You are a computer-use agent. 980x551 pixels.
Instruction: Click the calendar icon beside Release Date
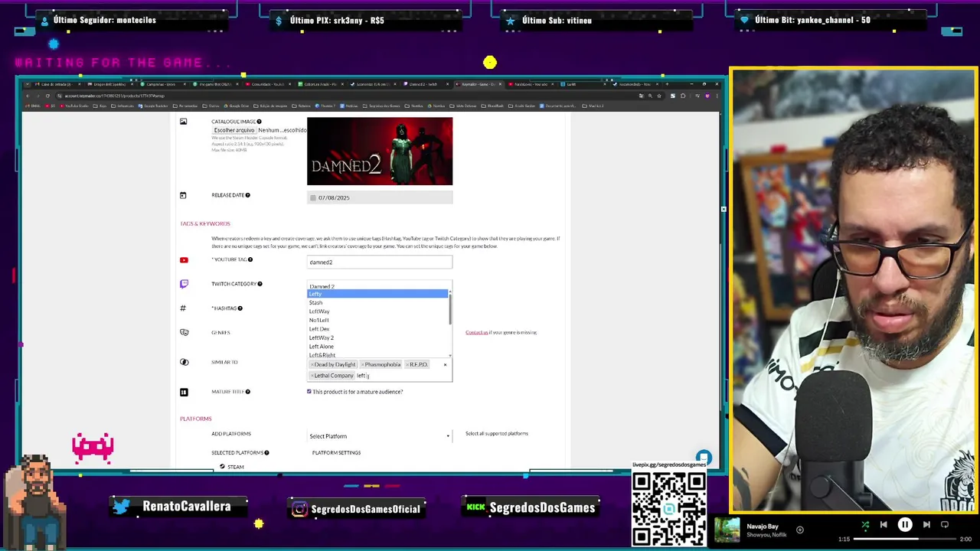coord(183,195)
